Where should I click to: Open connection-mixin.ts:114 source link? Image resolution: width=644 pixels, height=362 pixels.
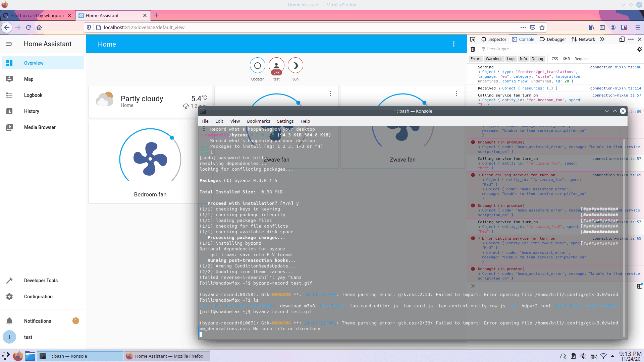pyautogui.click(x=616, y=88)
